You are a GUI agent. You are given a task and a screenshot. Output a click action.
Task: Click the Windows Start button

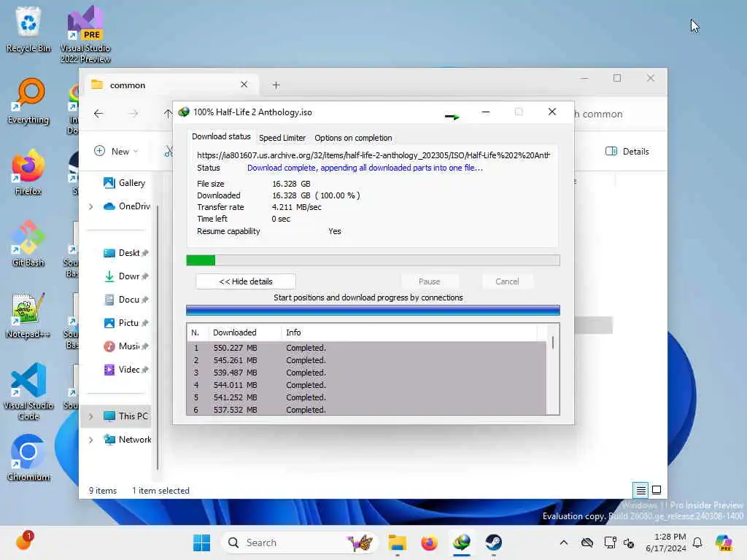201,542
